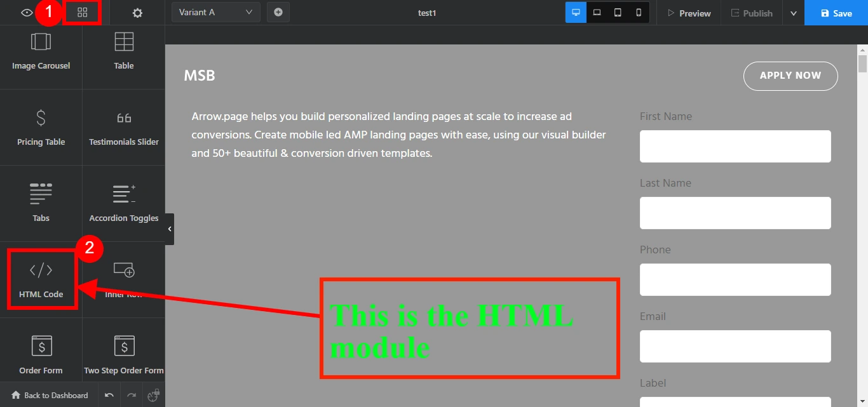Viewport: 868px width, 407px height.
Task: Switch to desktop device view
Action: coord(576,12)
